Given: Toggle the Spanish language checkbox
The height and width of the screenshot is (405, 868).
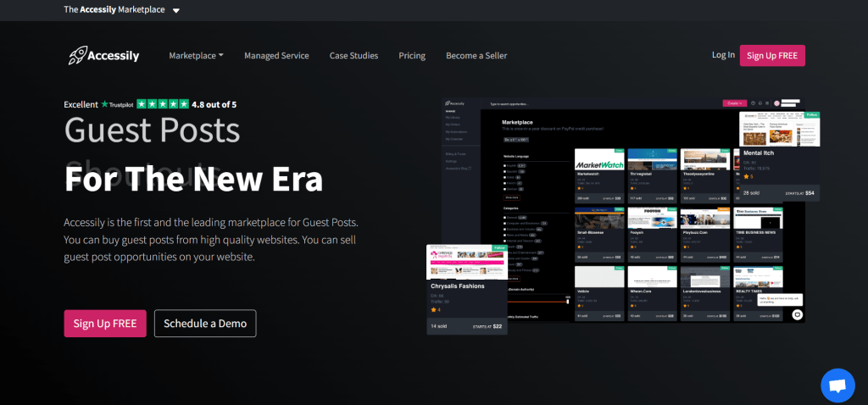Looking at the screenshot, I should coord(505,171).
